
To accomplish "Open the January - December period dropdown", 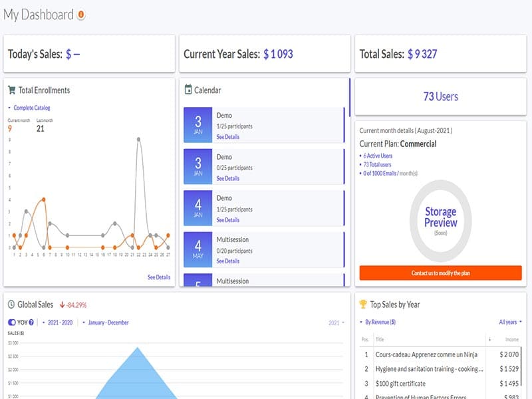I will [x=106, y=323].
